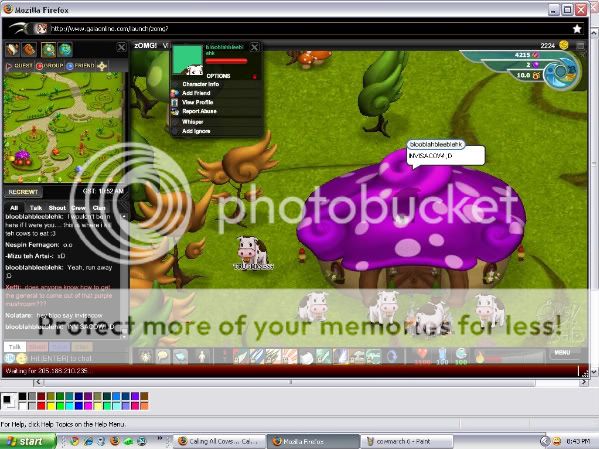Switch chat to the Clan tab
Image resolution: width=599 pixels, height=449 pixels.
click(99, 208)
